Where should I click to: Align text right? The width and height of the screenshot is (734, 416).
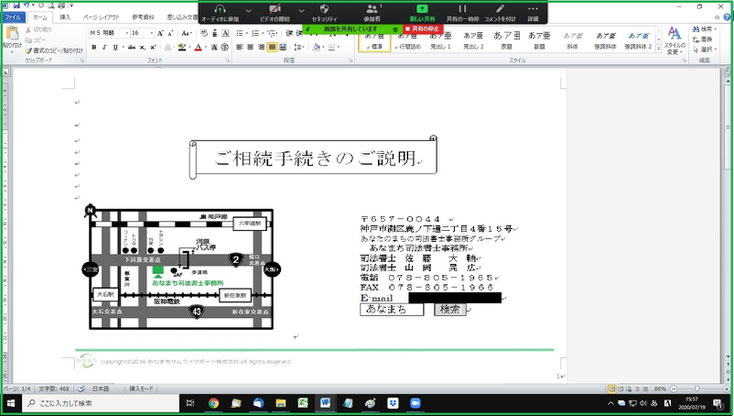click(x=261, y=47)
